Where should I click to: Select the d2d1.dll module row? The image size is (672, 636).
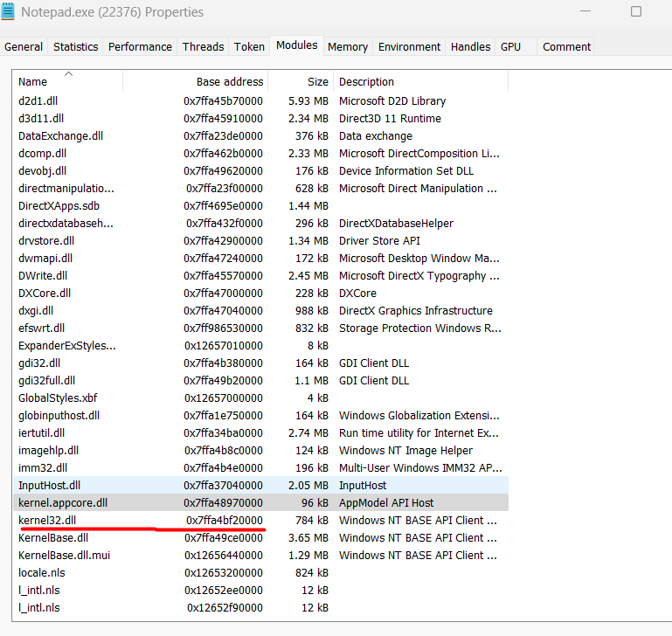pyautogui.click(x=261, y=101)
